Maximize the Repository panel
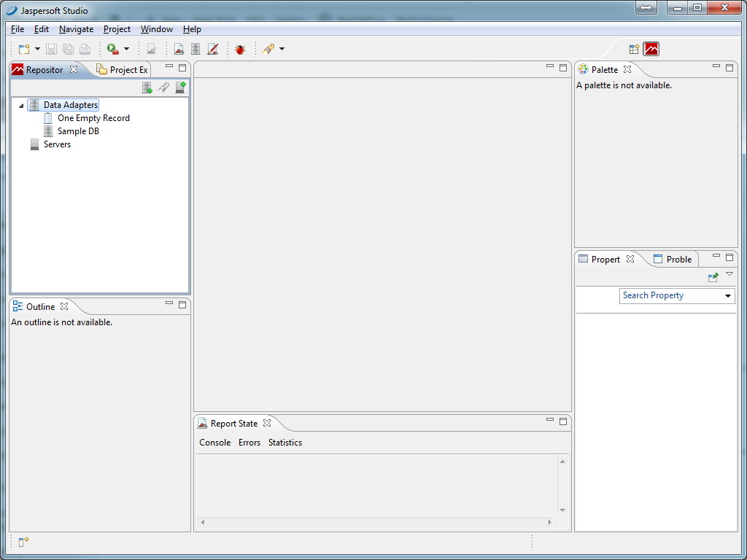Viewport: 747px width, 560px height. tap(182, 68)
